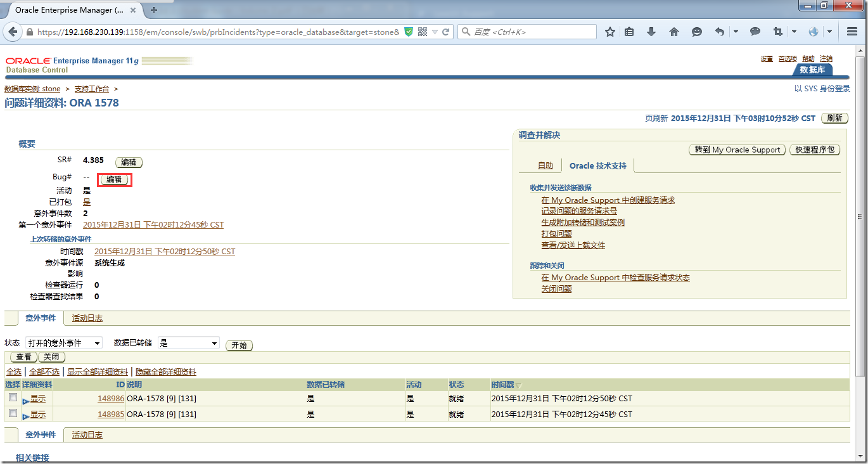The image size is (868, 464).
Task: Open the 状态 打开的意外事件 dropdown
Action: (63, 343)
